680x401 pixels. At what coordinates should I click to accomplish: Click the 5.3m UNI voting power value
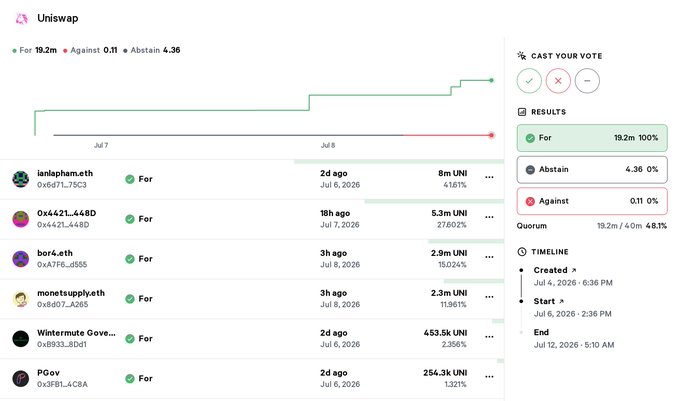click(x=449, y=213)
